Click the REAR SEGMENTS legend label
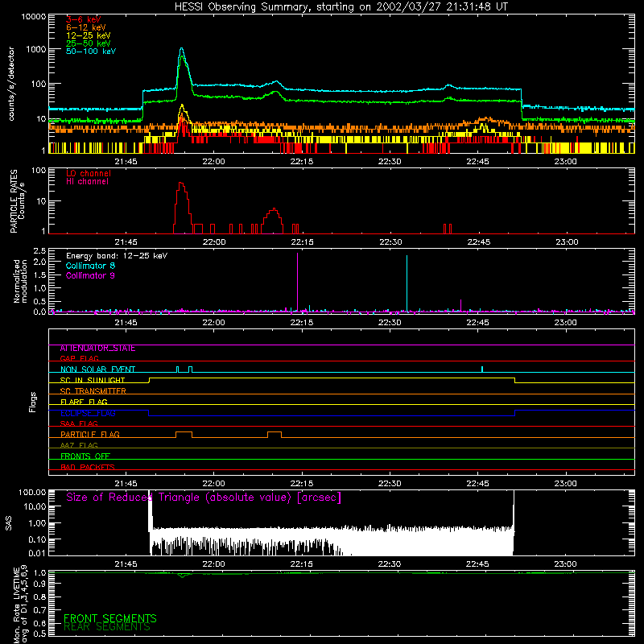The width and height of the screenshot is (644, 644). (x=107, y=627)
